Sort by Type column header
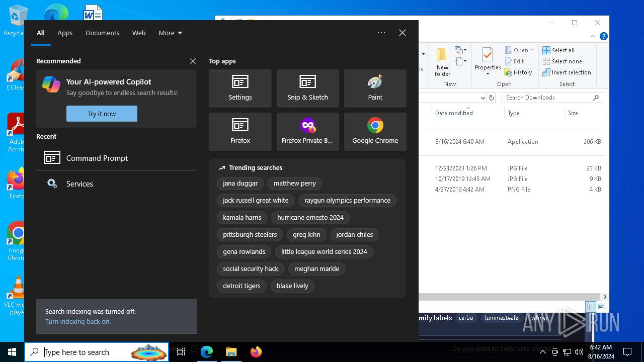The width and height of the screenshot is (644, 362). (x=534, y=113)
